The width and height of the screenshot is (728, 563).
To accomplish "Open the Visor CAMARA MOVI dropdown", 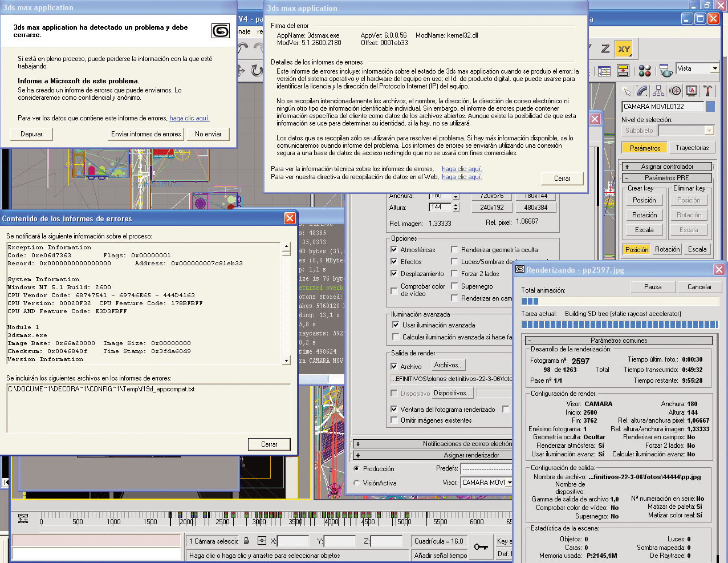I will (x=509, y=483).
